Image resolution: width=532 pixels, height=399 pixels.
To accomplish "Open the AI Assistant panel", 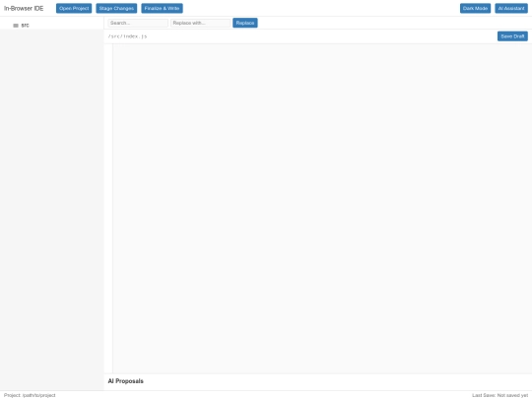I will pos(511,8).
